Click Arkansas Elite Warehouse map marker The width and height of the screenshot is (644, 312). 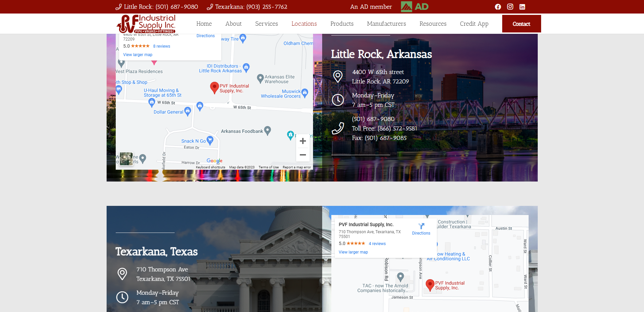pyautogui.click(x=260, y=78)
